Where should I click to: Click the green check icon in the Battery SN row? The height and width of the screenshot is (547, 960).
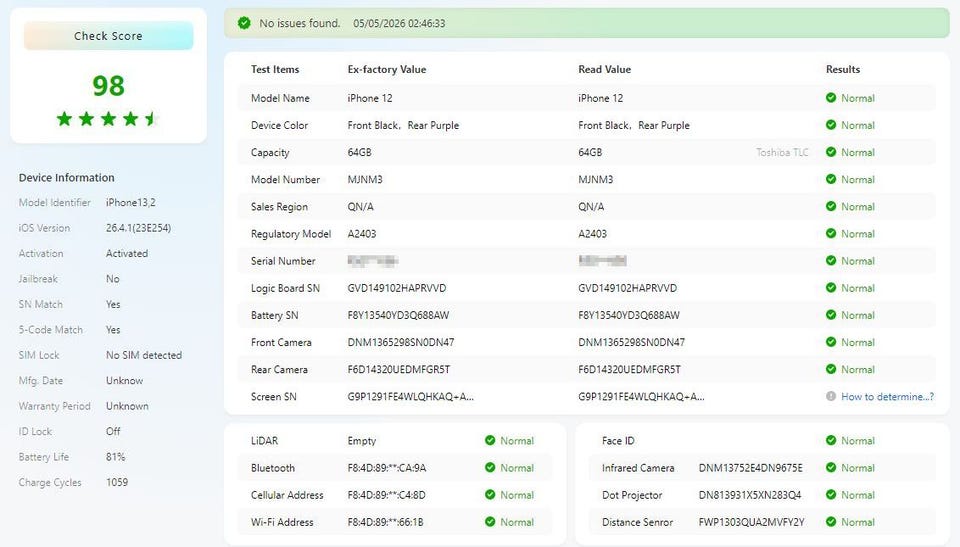[831, 315]
